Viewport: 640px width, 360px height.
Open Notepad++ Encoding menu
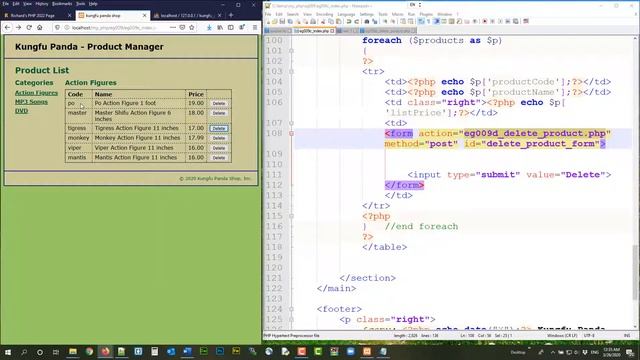(x=324, y=14)
